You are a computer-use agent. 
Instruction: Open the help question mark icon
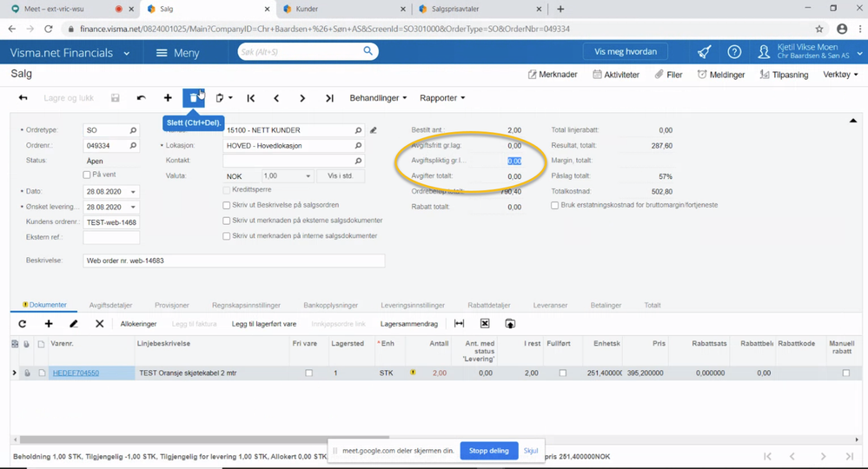pos(734,52)
